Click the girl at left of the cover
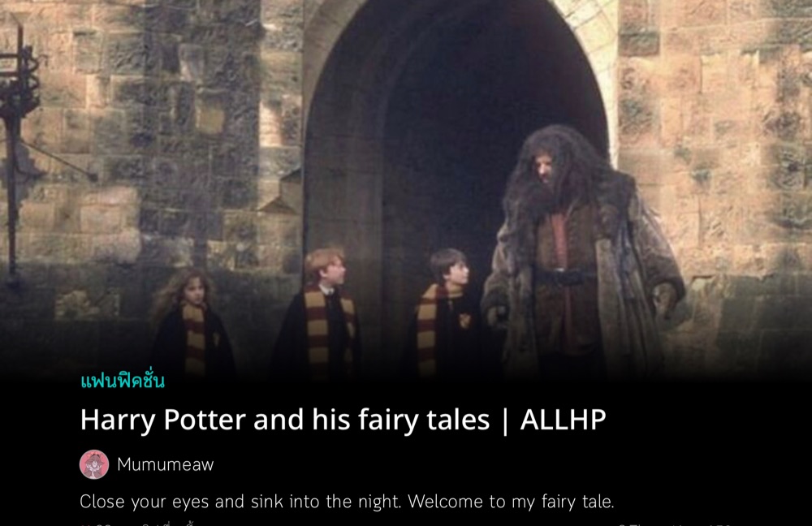 click(192, 324)
